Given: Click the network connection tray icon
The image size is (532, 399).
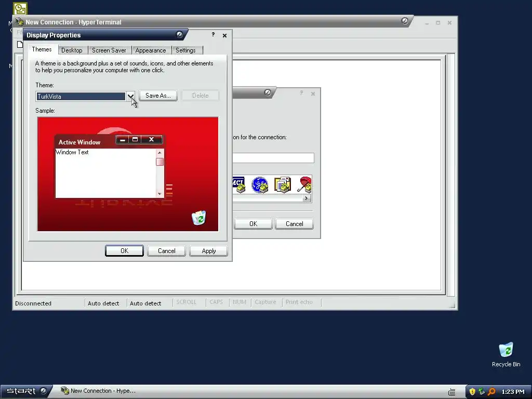Looking at the screenshot, I should (x=482, y=392).
